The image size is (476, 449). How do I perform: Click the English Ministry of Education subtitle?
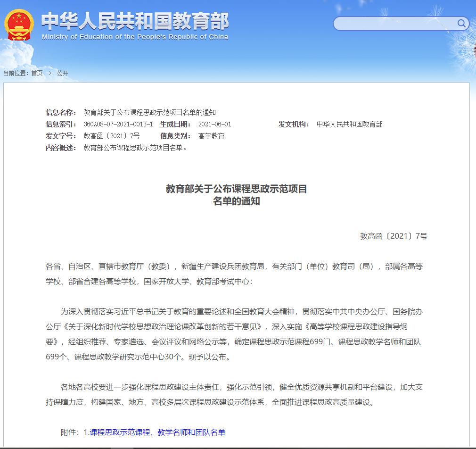(x=135, y=37)
